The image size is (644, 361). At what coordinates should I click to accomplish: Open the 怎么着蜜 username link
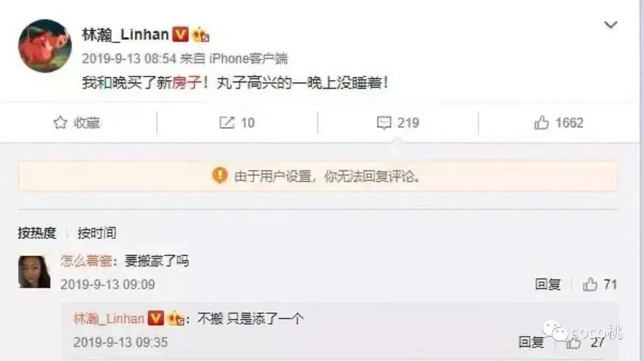86,261
